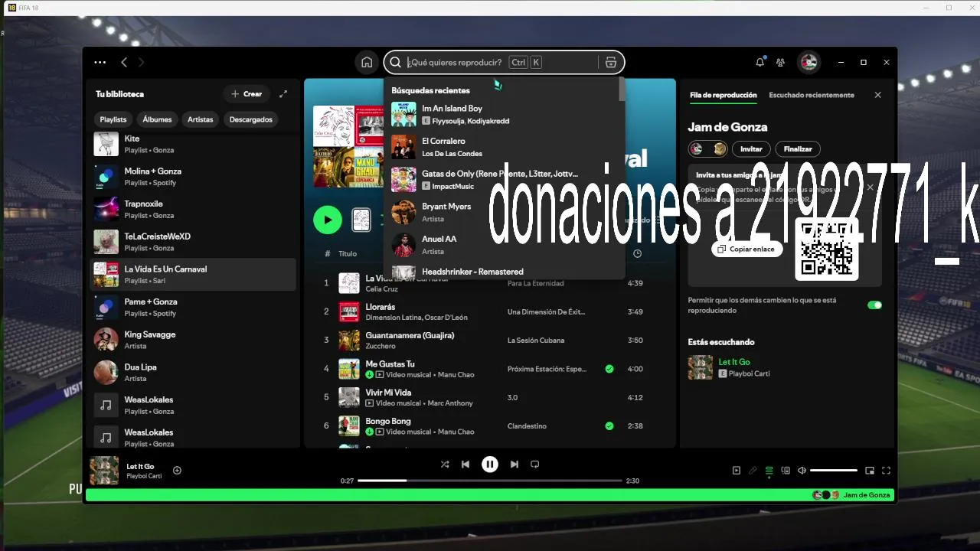This screenshot has height=551, width=980.
Task: Adjust the volume slider
Action: (x=834, y=471)
